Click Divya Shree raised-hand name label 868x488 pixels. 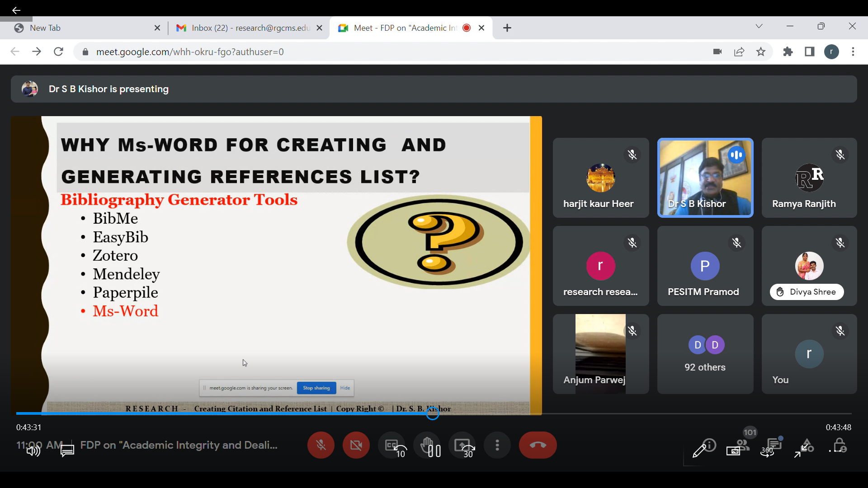(807, 292)
